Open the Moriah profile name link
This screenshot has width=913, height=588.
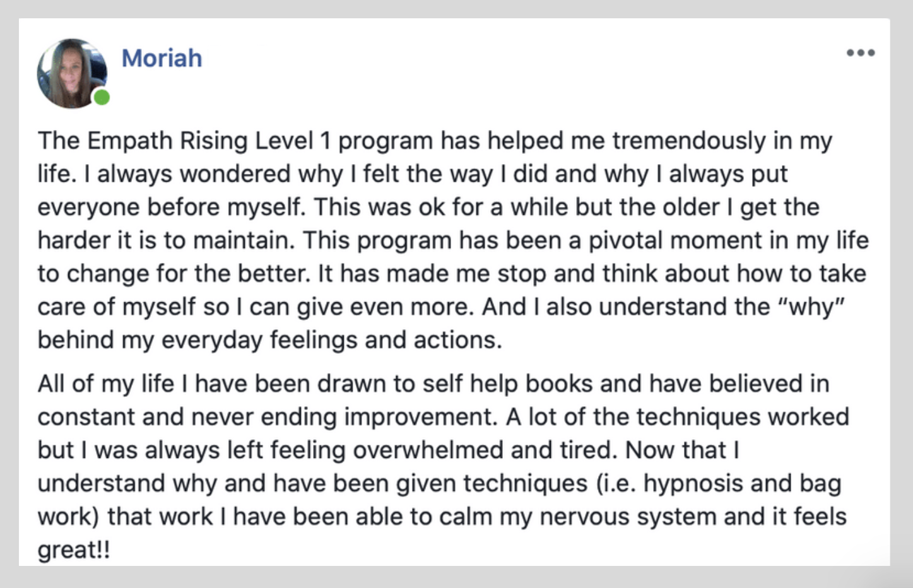[x=162, y=58]
